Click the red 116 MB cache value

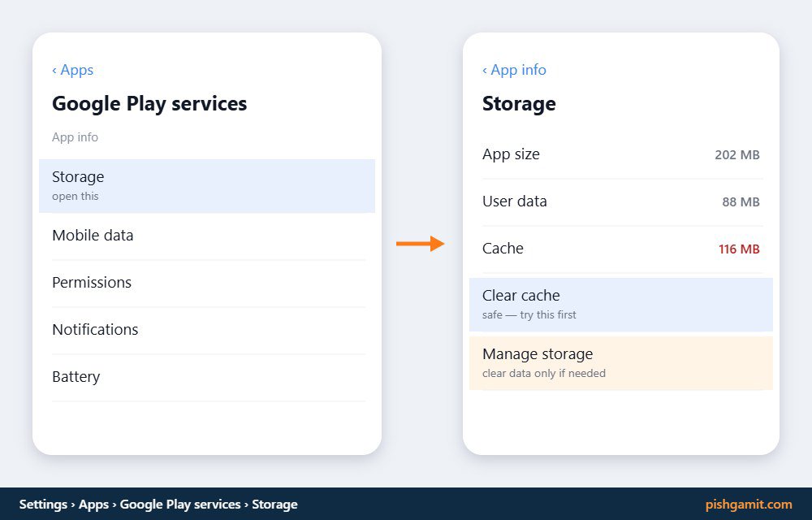pos(739,249)
